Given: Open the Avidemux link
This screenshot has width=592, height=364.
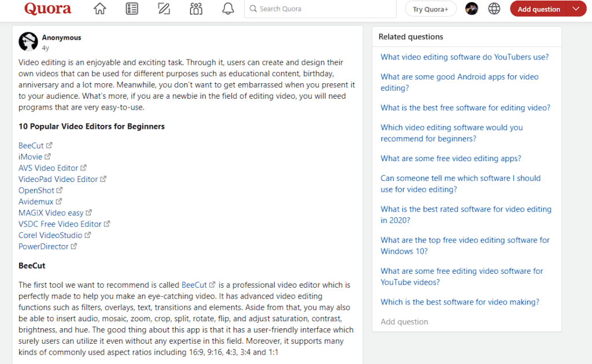Looking at the screenshot, I should (x=36, y=202).
